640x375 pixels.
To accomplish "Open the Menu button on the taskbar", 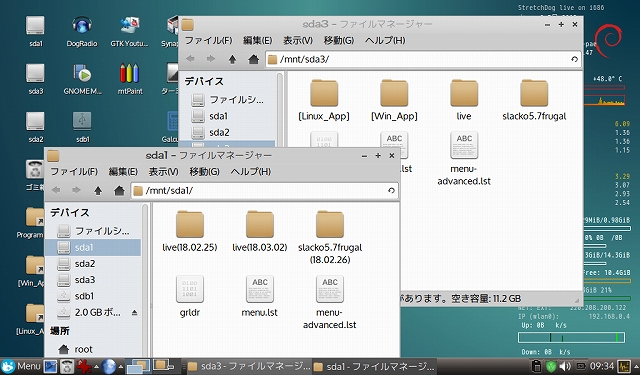I will click(x=21, y=366).
